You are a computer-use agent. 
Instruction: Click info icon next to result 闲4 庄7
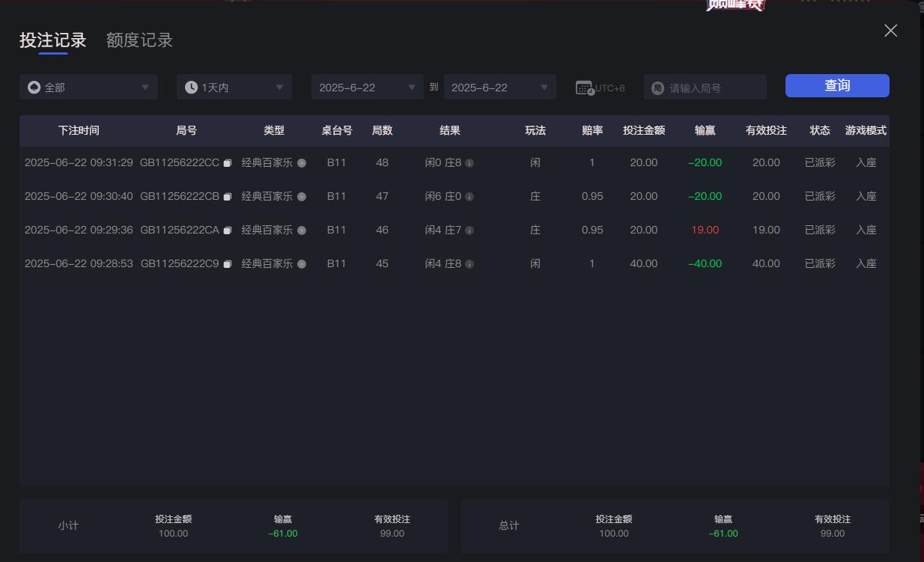(470, 230)
